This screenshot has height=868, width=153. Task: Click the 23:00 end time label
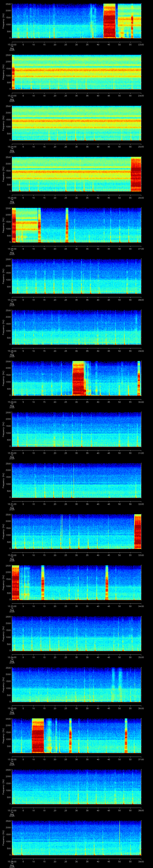(141, 44)
